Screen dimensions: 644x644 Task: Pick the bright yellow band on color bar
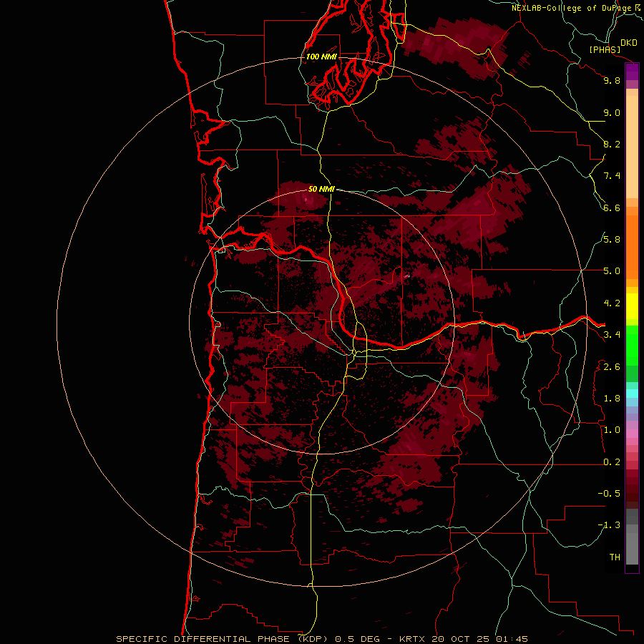[x=632, y=306]
